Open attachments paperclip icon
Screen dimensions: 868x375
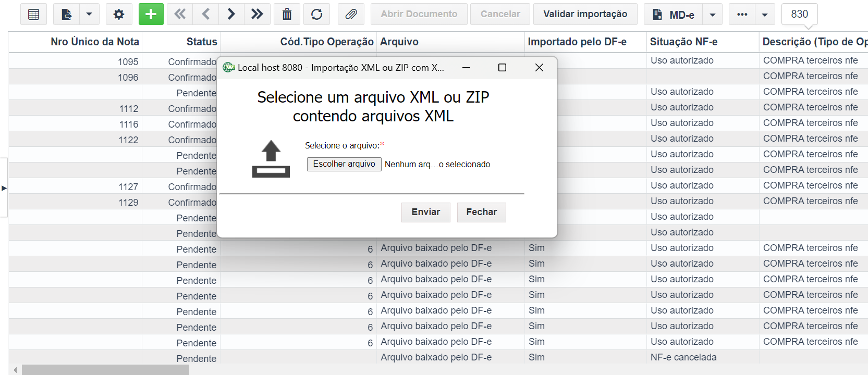[x=351, y=14]
